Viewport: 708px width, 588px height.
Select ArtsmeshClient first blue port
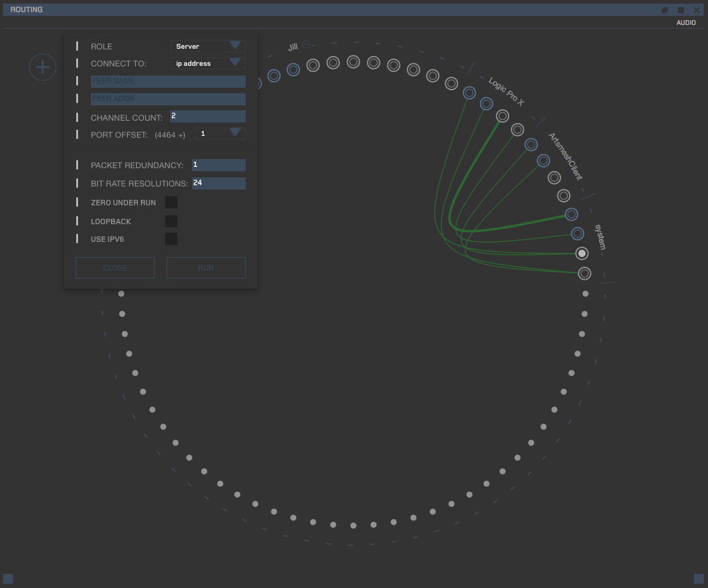pos(531,145)
